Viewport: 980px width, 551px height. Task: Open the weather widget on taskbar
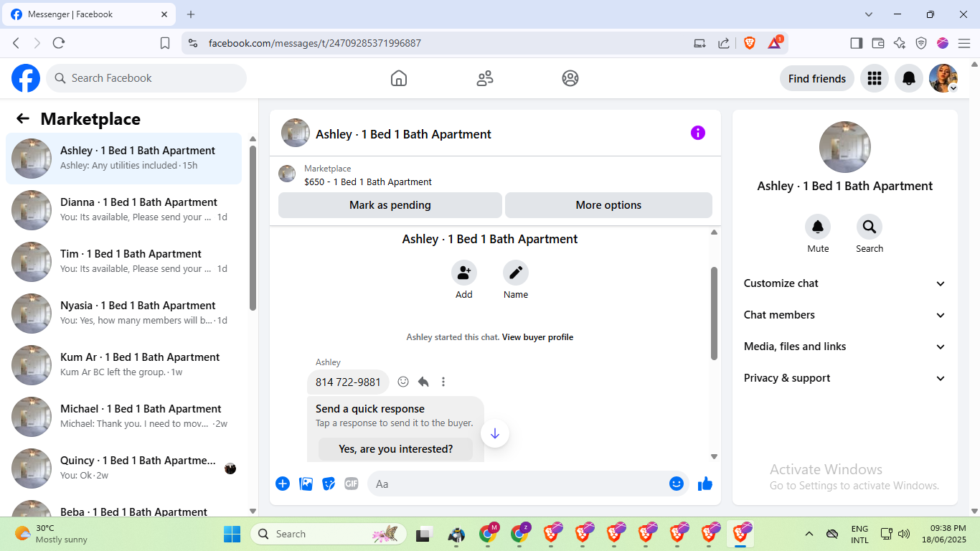[51, 534]
